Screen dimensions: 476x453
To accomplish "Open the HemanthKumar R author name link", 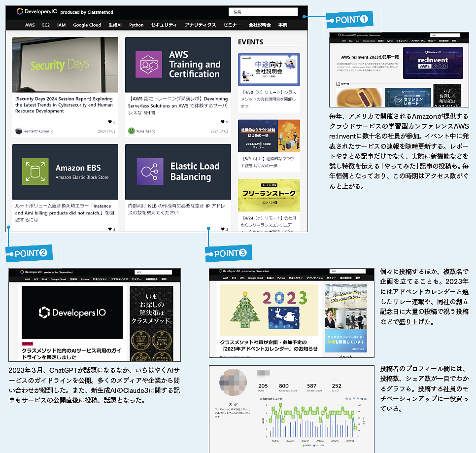I will [x=38, y=131].
